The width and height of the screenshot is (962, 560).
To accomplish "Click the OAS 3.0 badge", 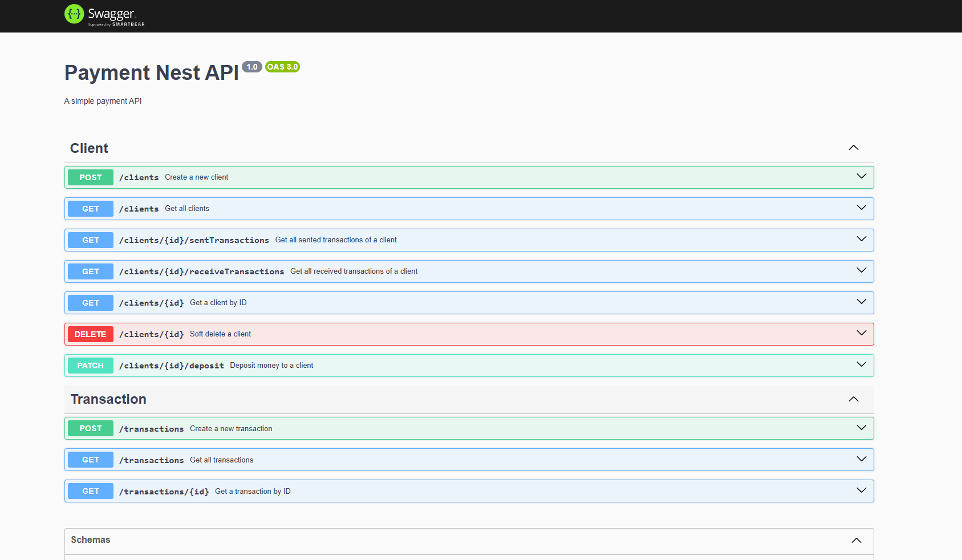I will [282, 67].
